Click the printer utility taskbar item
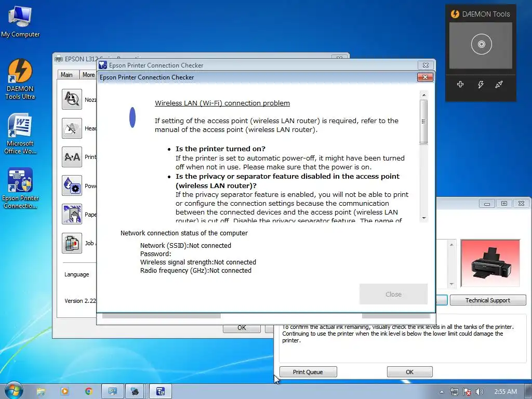Screen dimensions: 532x399 [x=135, y=392]
